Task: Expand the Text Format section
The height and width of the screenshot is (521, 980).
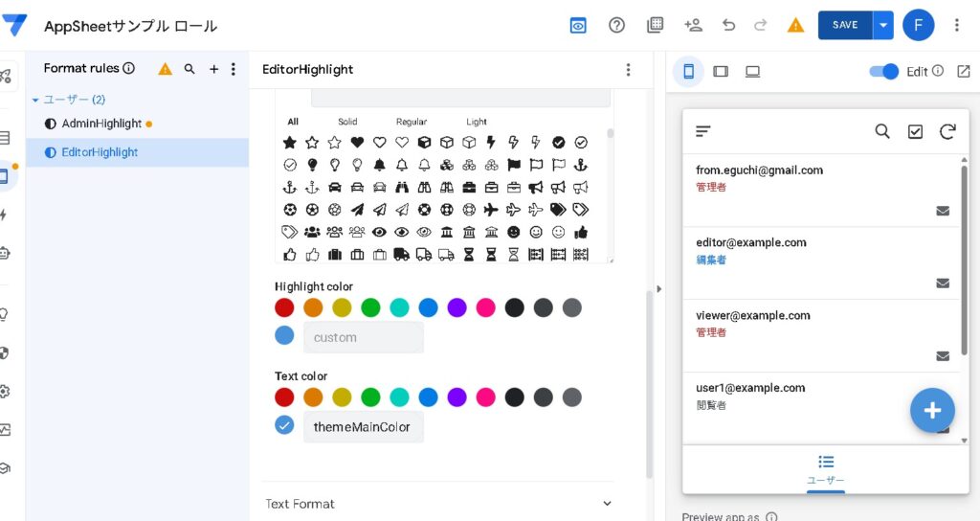Action: coord(607,504)
